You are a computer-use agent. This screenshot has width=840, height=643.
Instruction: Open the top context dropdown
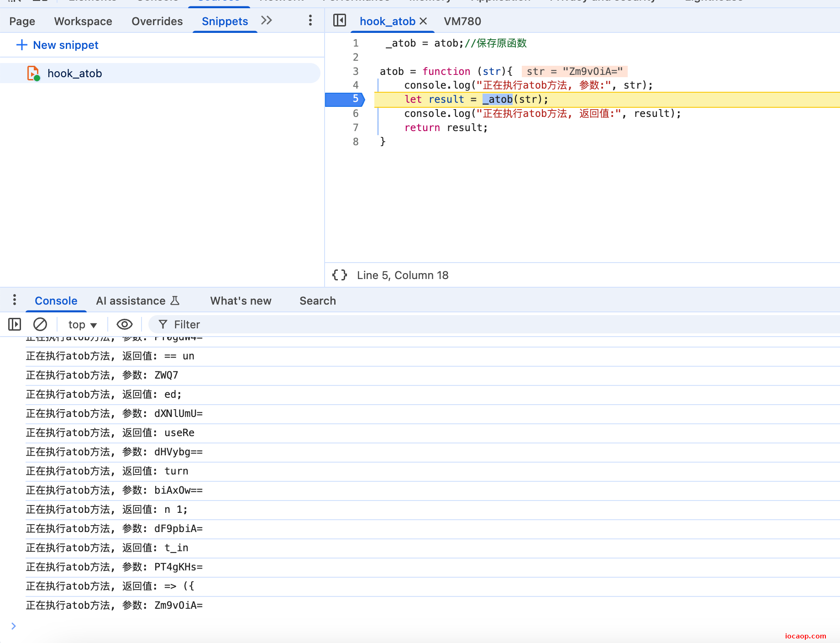coord(82,325)
